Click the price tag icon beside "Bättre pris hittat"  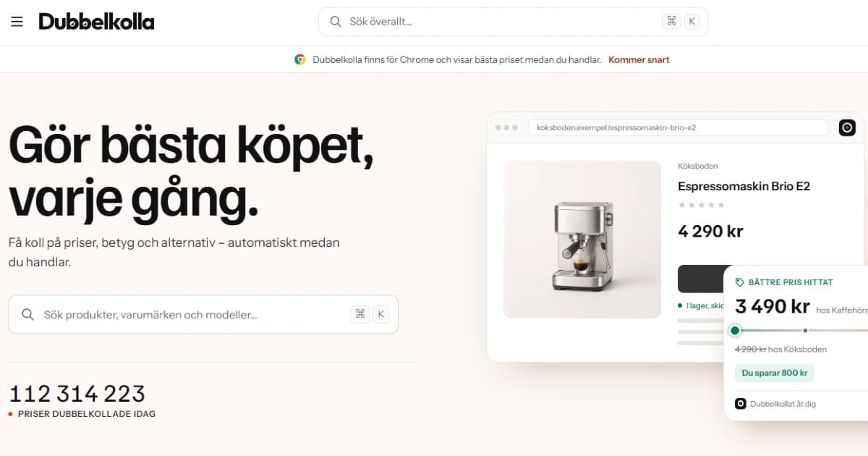(x=740, y=282)
